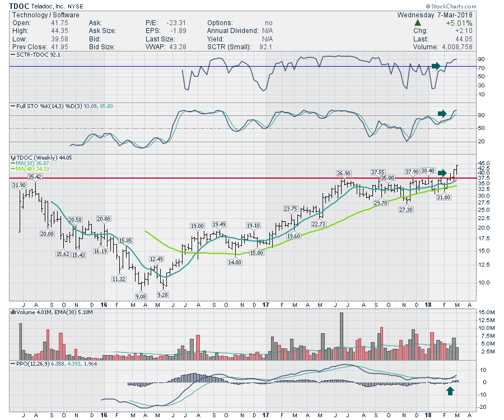Click the green up-triangle change indicator

tap(418, 23)
